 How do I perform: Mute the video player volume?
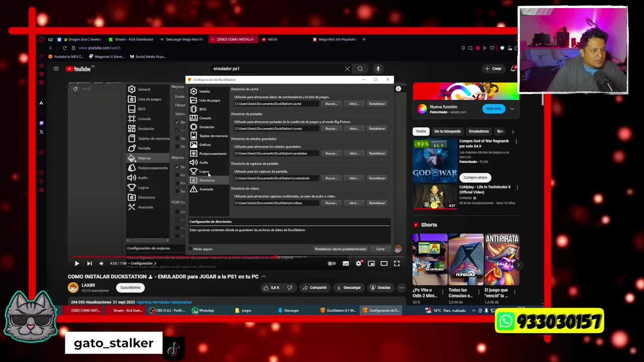(x=102, y=263)
